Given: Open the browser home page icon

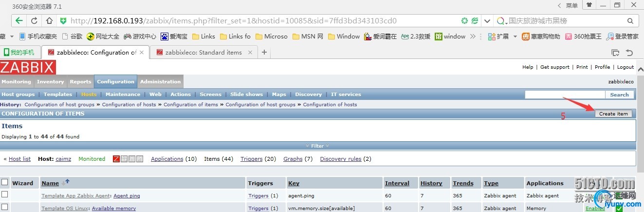Looking at the screenshot, I should (x=49, y=21).
